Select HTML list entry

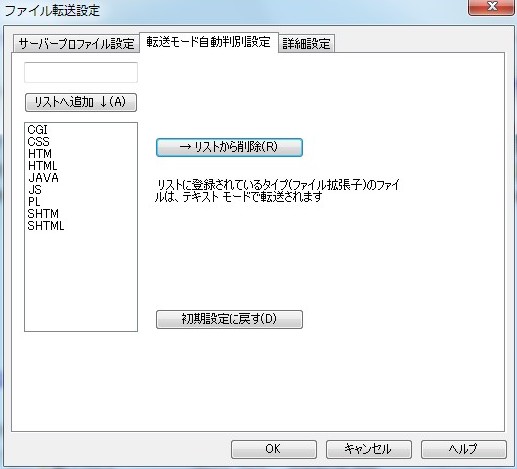tap(42, 166)
